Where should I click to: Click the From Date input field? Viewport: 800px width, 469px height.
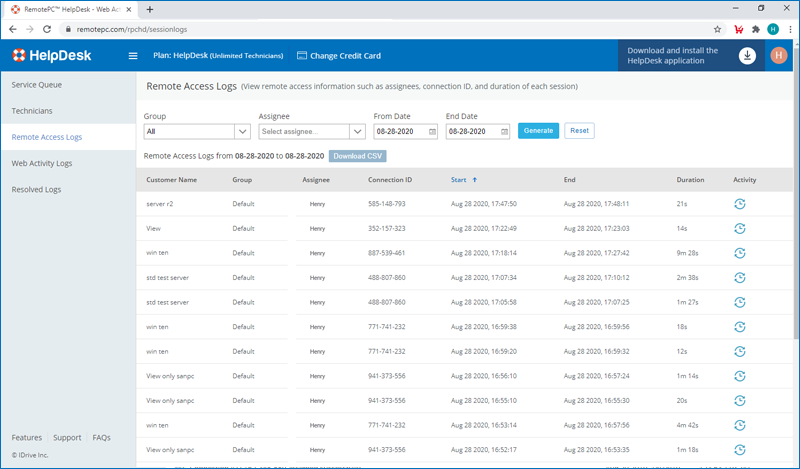[400, 131]
